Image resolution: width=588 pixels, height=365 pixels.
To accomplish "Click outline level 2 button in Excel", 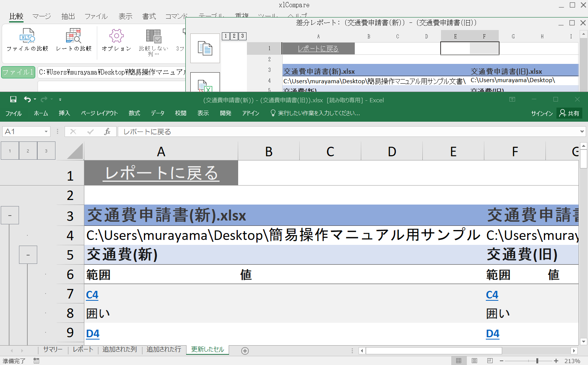I will pos(28,151).
